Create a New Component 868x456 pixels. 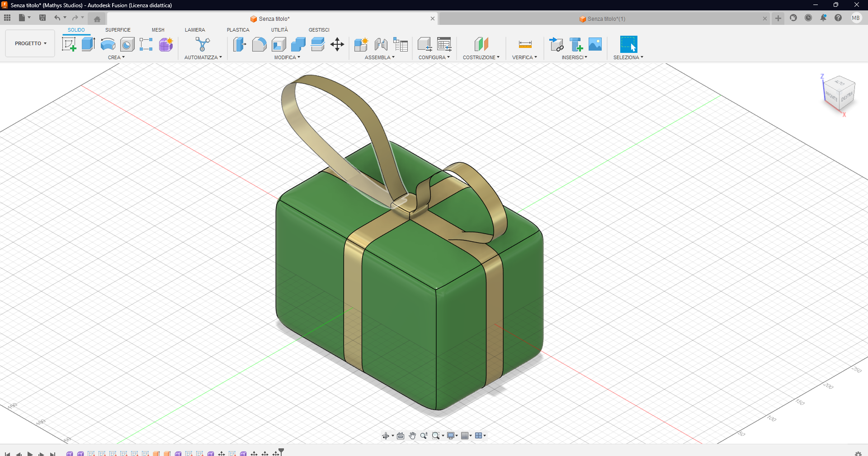[x=361, y=44]
